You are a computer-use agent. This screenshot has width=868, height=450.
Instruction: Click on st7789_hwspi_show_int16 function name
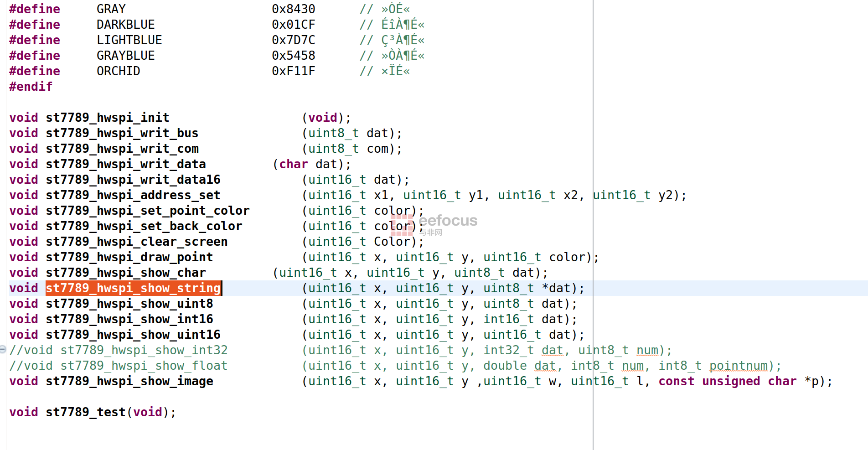pos(129,319)
